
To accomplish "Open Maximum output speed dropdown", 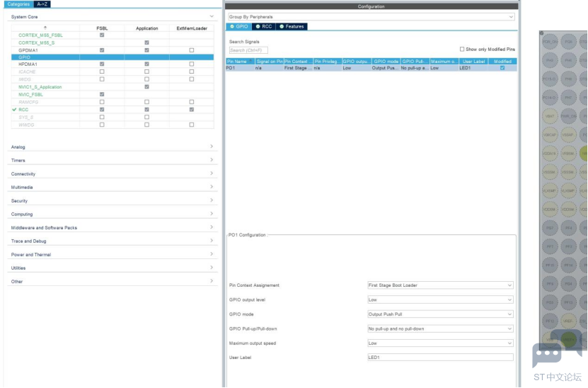I will pyautogui.click(x=440, y=343).
